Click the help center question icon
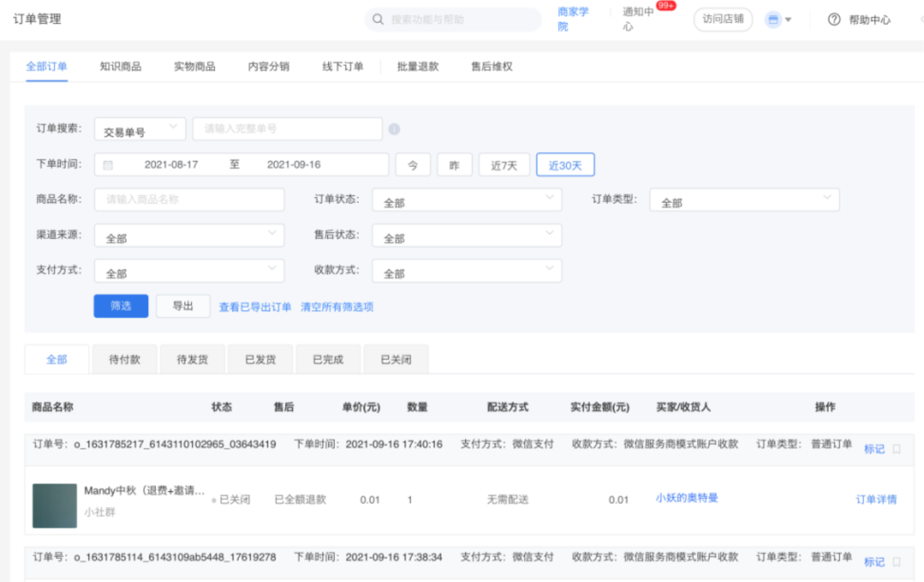The width and height of the screenshot is (924, 582). click(834, 19)
